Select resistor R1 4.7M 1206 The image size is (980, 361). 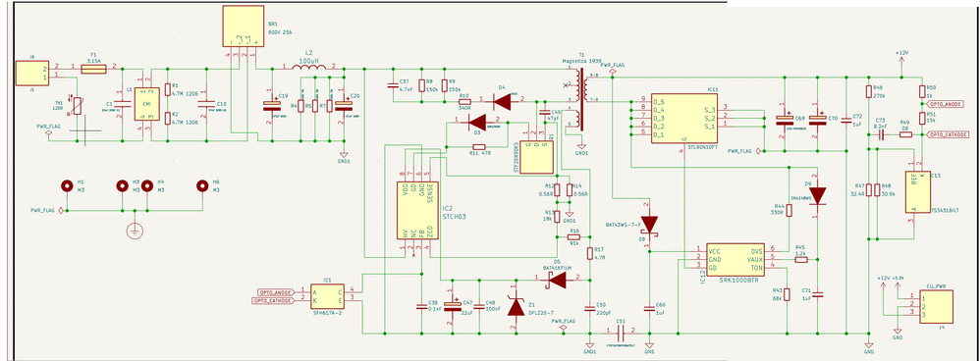[x=167, y=89]
